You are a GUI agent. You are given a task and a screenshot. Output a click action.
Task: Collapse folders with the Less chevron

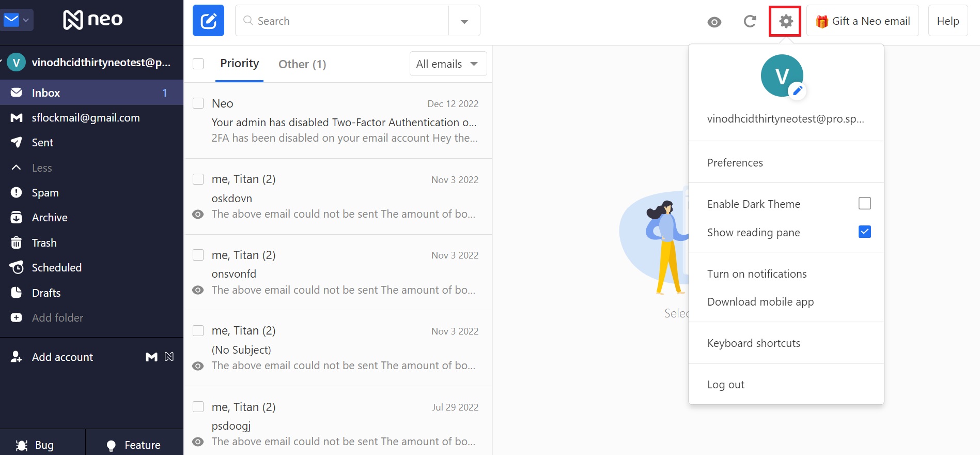(x=16, y=168)
